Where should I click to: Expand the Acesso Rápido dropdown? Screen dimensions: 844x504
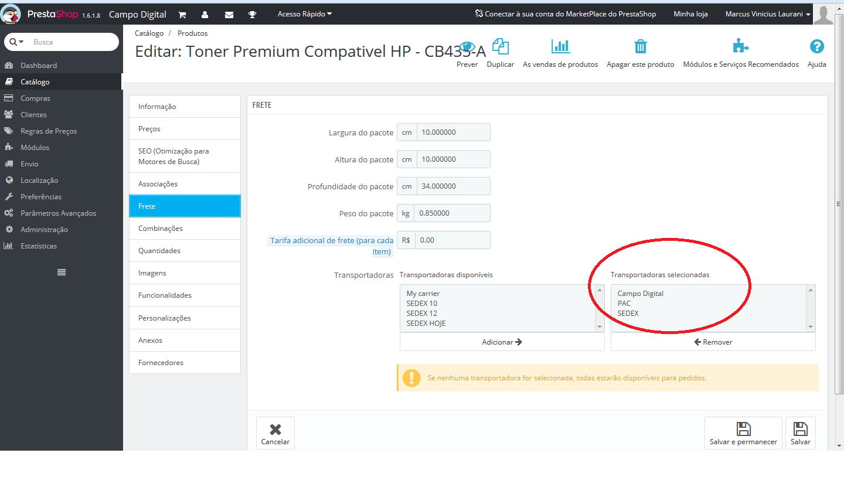pyautogui.click(x=305, y=14)
